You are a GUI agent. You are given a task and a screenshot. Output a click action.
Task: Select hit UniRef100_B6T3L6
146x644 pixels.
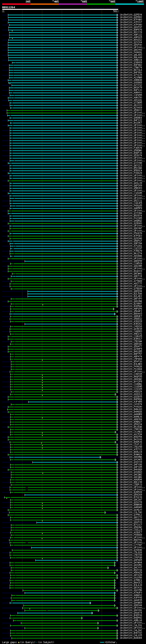pos(131,70)
